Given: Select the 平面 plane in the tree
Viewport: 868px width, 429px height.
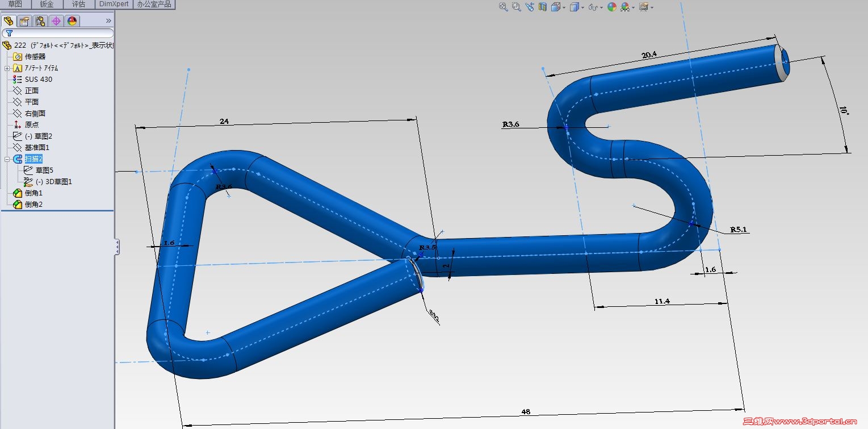Looking at the screenshot, I should [x=26, y=102].
